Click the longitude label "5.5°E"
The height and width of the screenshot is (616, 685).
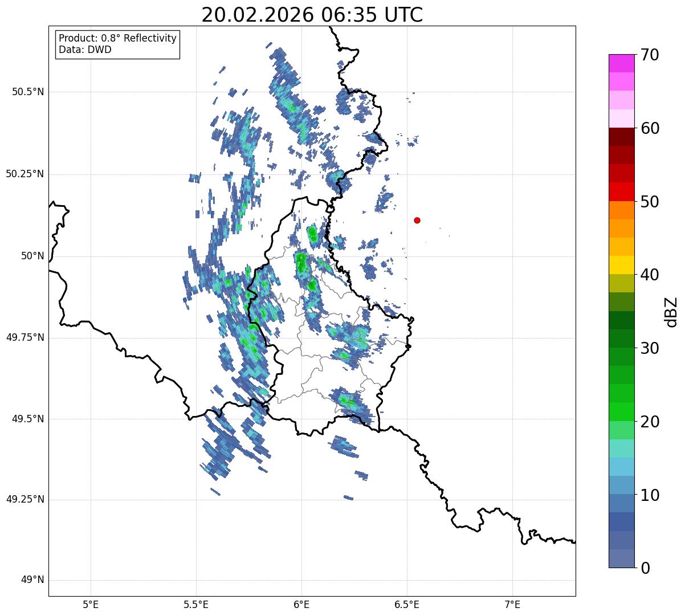pos(197,605)
